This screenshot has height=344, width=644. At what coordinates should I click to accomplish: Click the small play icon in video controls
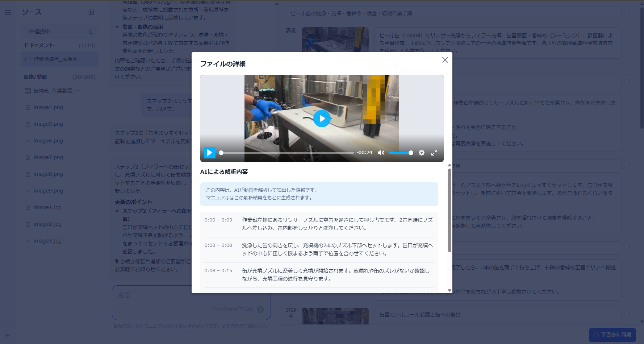coord(209,153)
